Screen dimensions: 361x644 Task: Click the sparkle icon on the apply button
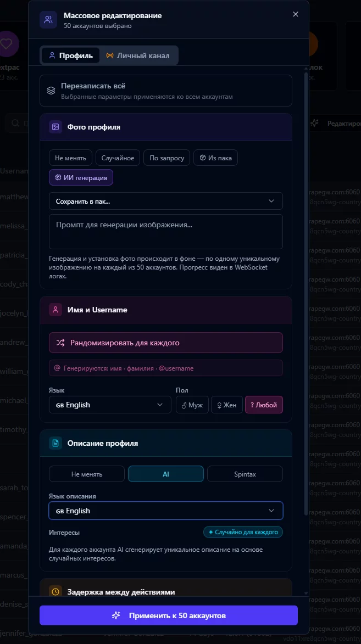point(116,615)
